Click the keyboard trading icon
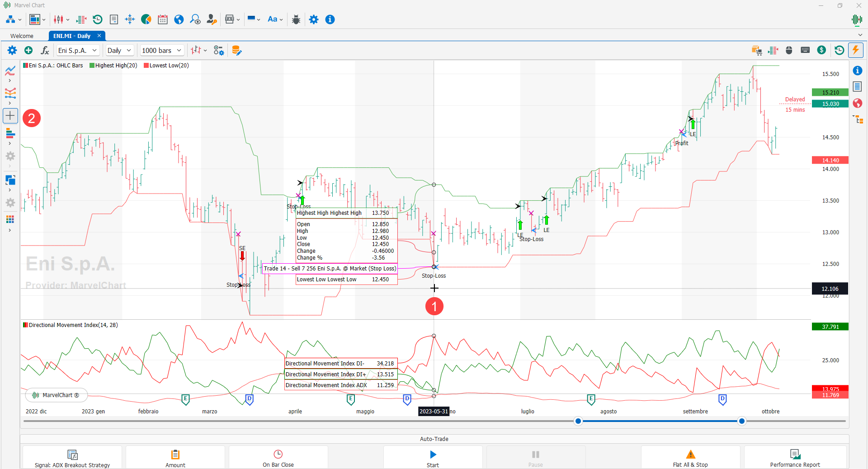This screenshot has width=868, height=469. pos(805,50)
